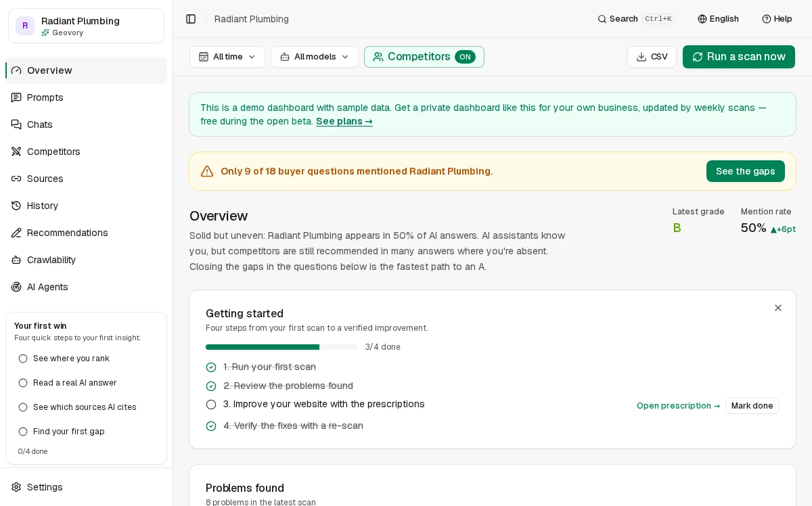Viewport: 812px width, 506px height.
Task: Click the Crawlability icon
Action: pyautogui.click(x=16, y=260)
